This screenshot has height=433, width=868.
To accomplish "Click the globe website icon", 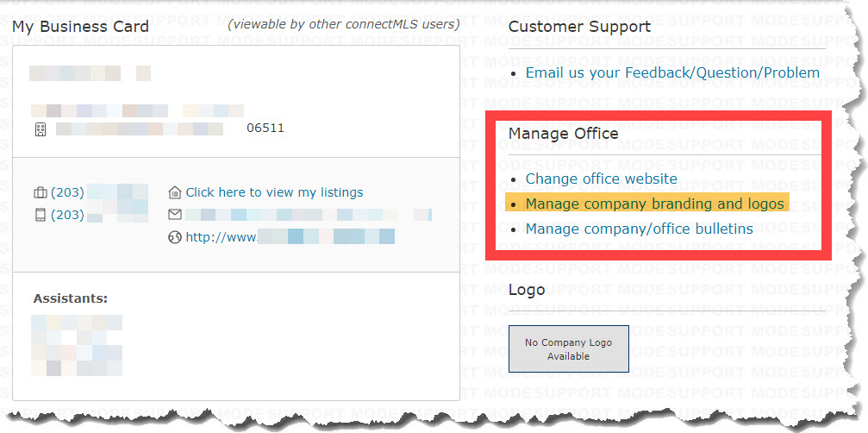I will click(175, 237).
